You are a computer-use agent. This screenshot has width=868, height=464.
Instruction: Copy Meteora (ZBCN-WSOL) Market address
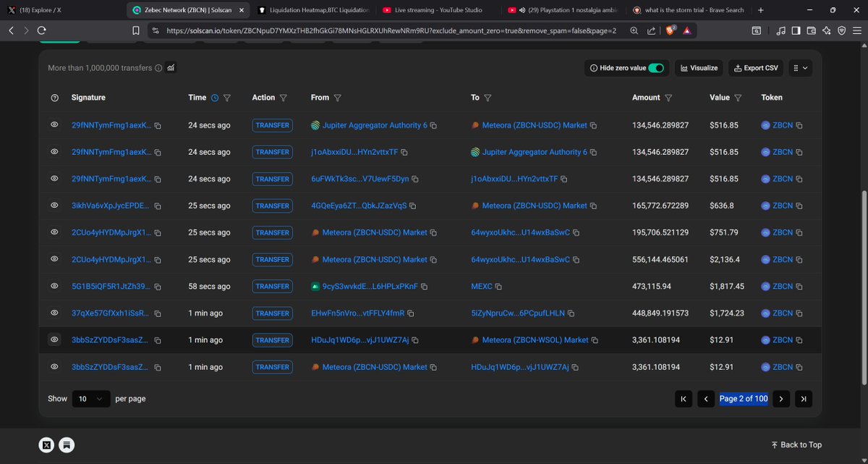coord(595,340)
